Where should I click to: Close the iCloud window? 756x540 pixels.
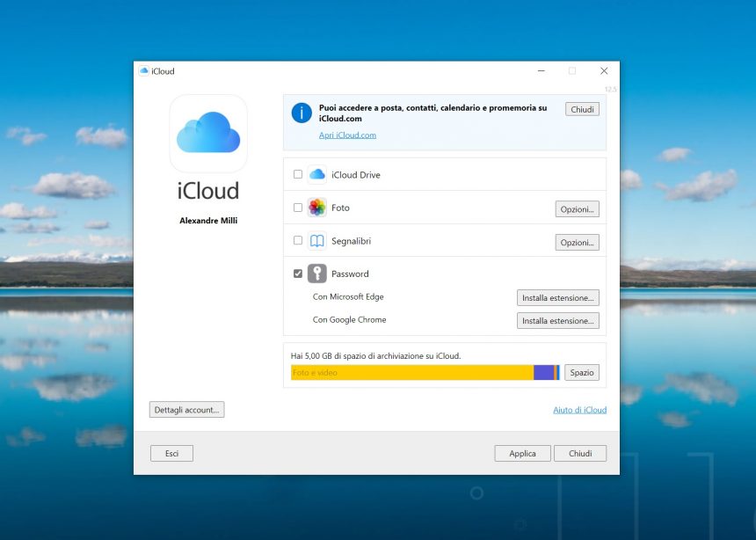pos(604,71)
